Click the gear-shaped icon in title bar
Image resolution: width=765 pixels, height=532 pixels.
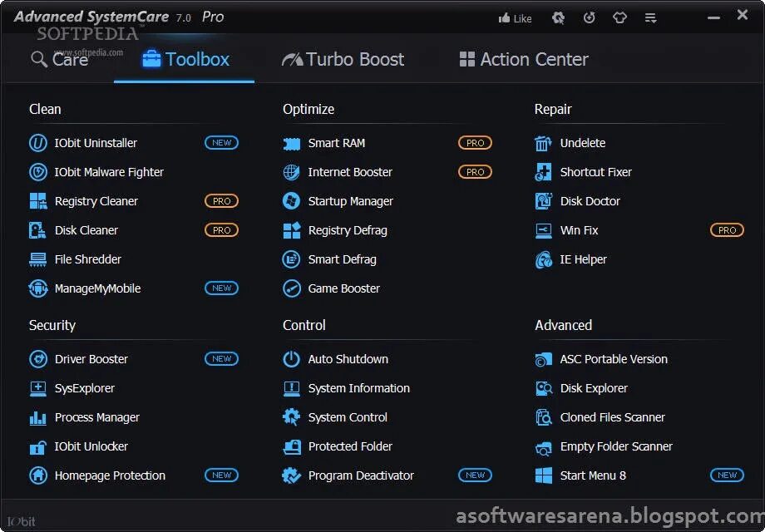pos(558,18)
